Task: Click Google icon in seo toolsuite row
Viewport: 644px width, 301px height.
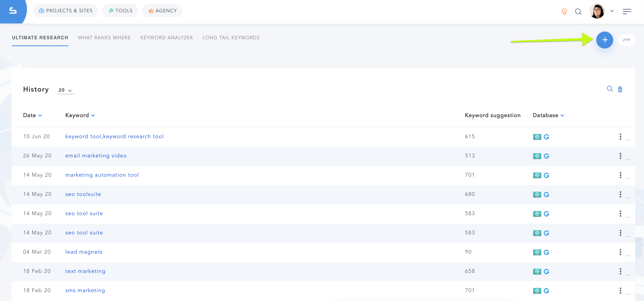Action: tap(546, 195)
